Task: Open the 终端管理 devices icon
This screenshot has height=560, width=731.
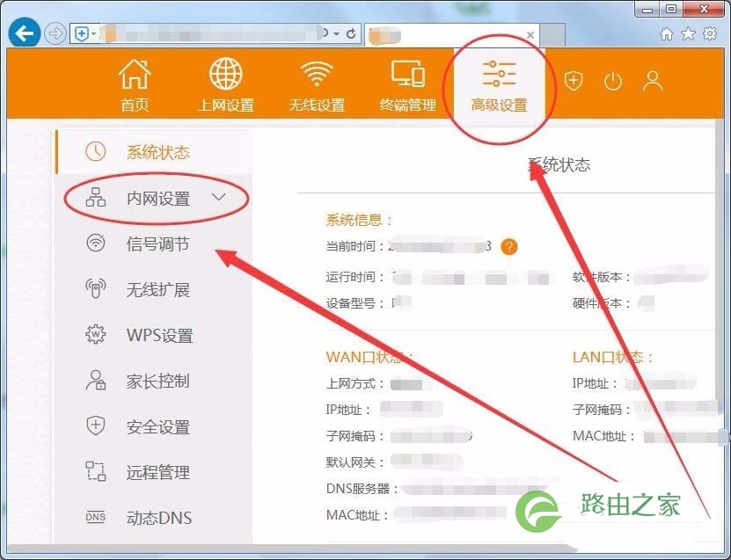Action: pyautogui.click(x=408, y=74)
